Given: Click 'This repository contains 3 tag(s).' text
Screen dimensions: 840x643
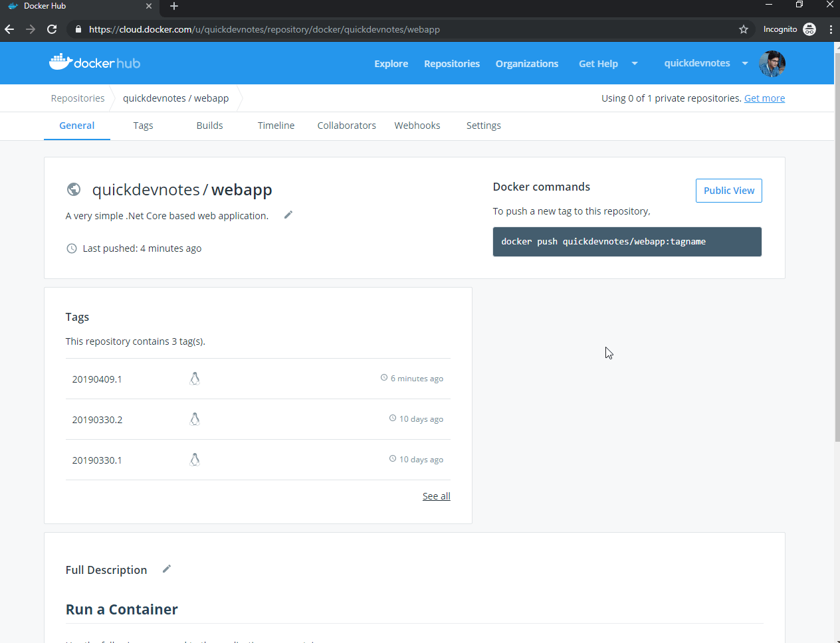Looking at the screenshot, I should [136, 341].
